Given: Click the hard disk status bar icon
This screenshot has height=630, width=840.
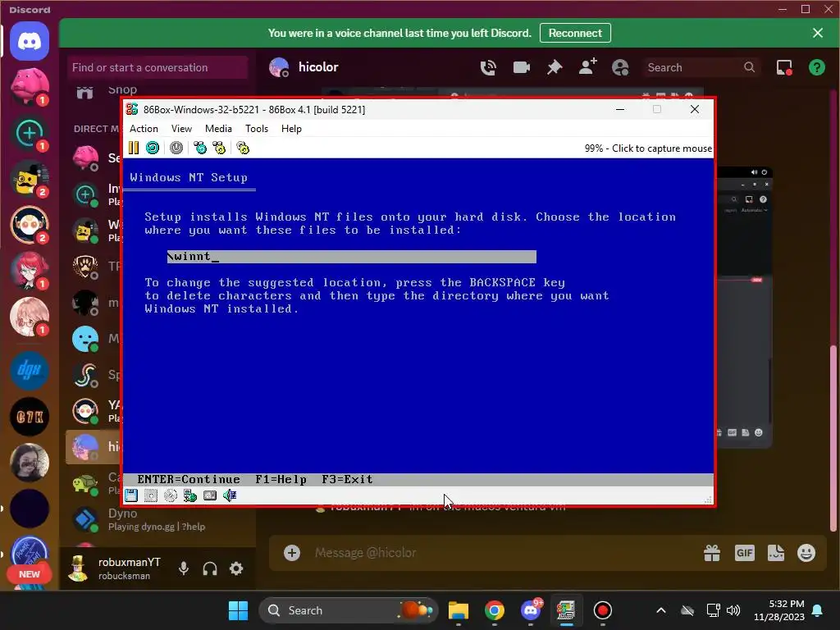Looking at the screenshot, I should pyautogui.click(x=210, y=495).
